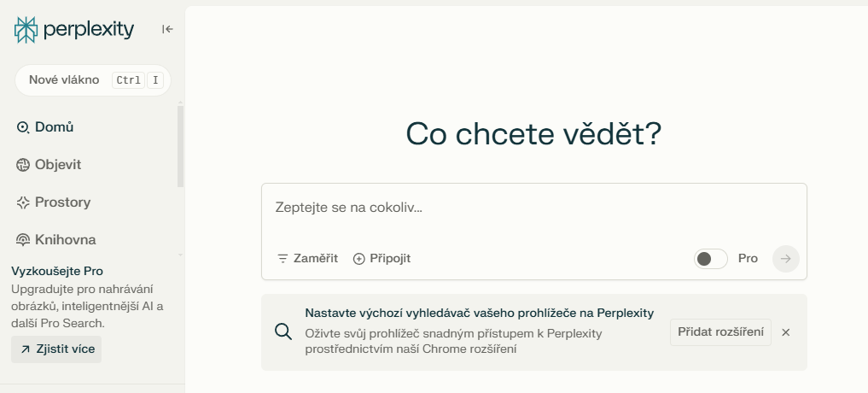Click the submit arrow button
The width and height of the screenshot is (868, 393).
(x=785, y=259)
